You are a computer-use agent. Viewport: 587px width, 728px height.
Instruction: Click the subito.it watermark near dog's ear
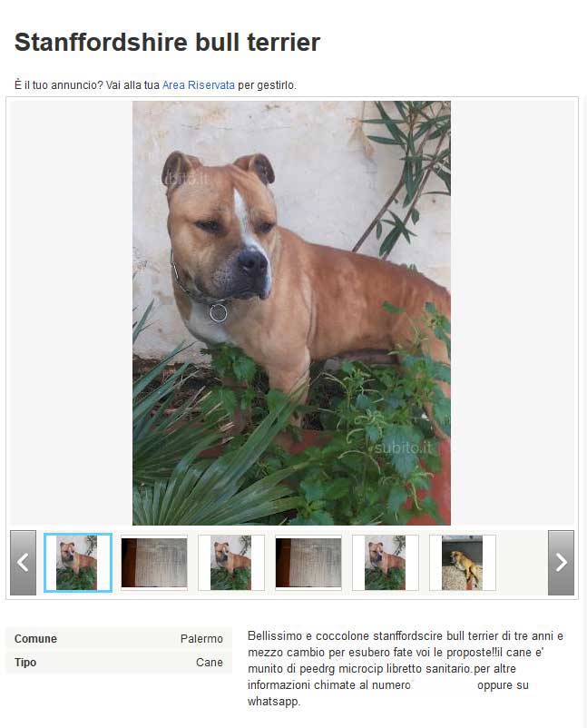188,179
